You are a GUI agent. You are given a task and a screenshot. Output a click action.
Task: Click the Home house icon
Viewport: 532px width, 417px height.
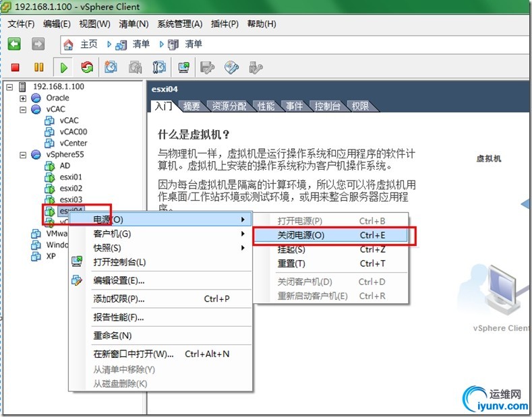coord(68,44)
